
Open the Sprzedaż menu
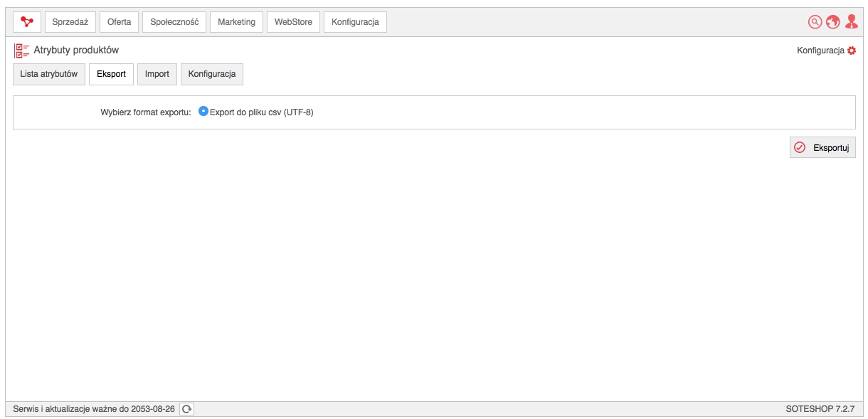[x=70, y=22]
